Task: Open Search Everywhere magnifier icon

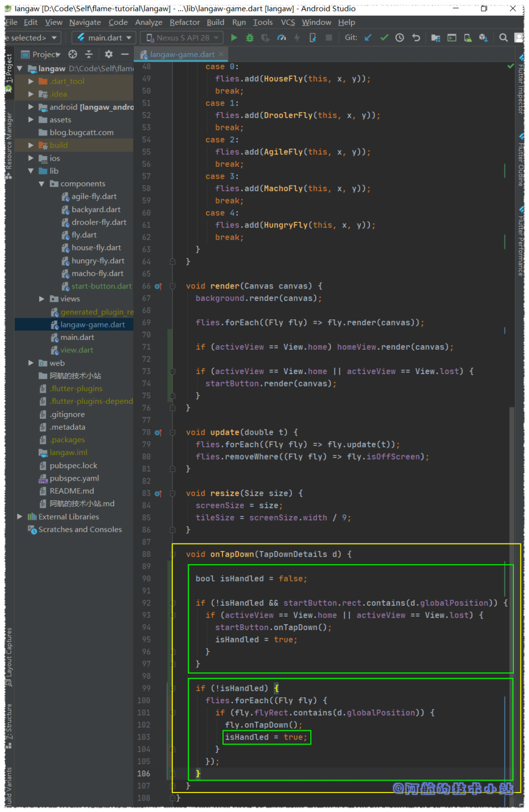Action: click(503, 38)
